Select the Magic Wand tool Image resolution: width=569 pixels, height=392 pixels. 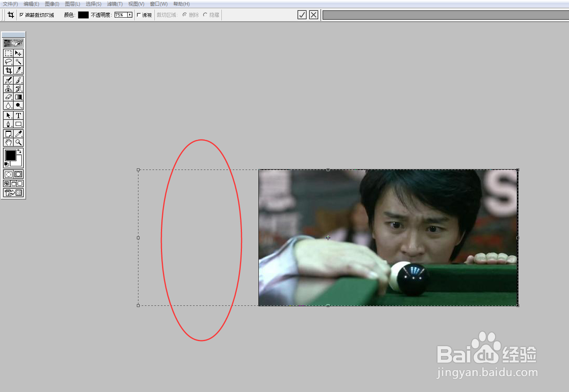(x=18, y=62)
